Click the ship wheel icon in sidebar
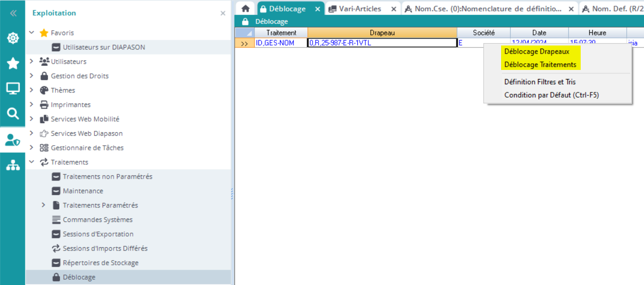Screen dimensions: 644x285 click(x=12, y=38)
